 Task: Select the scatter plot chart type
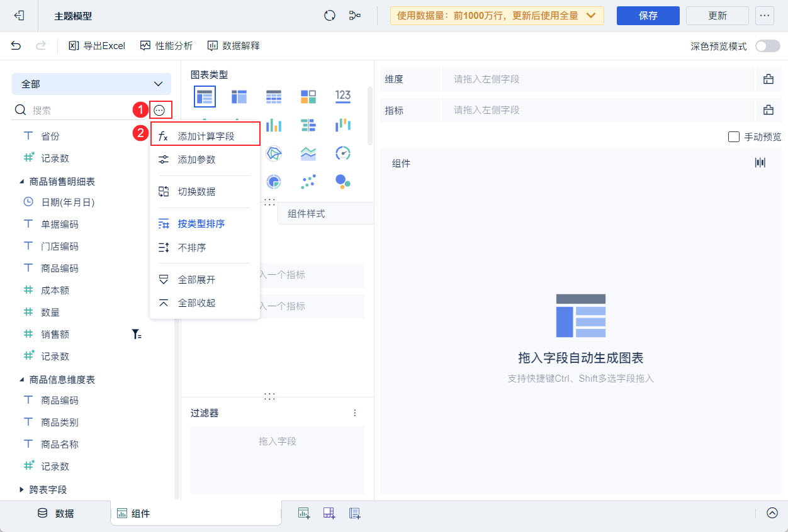pyautogui.click(x=308, y=182)
